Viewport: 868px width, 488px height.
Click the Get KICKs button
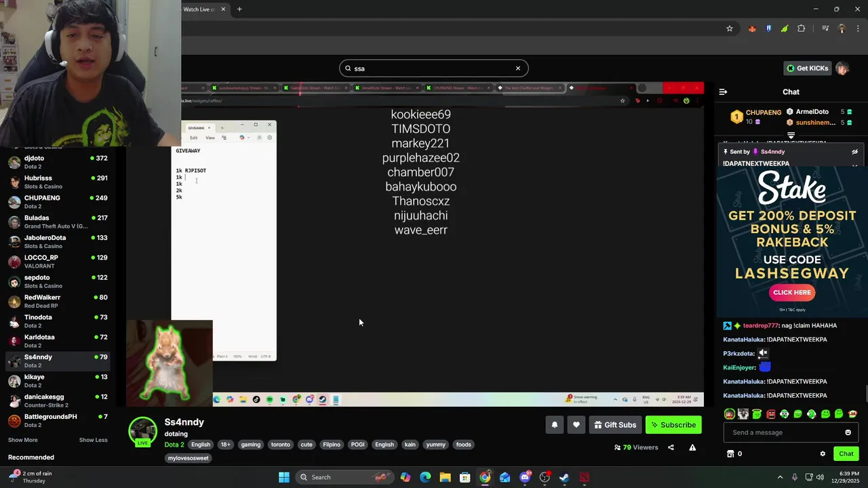pyautogui.click(x=807, y=68)
